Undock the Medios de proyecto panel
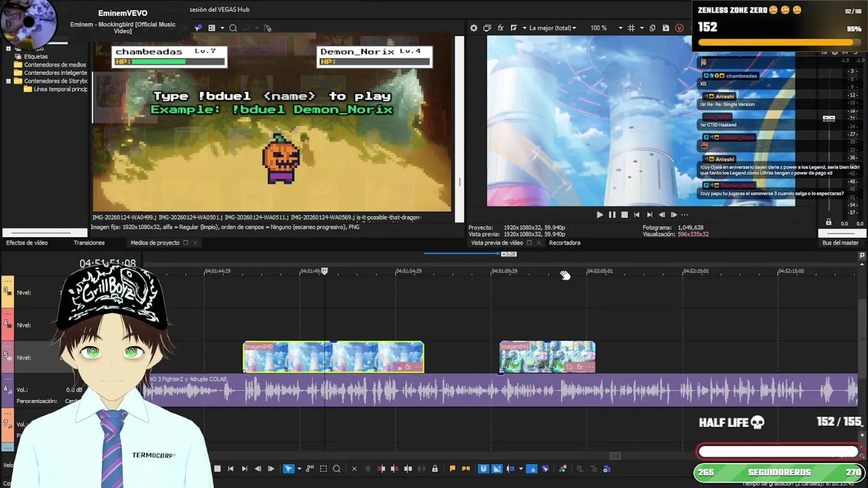The width and height of the screenshot is (868, 488). 185,243
